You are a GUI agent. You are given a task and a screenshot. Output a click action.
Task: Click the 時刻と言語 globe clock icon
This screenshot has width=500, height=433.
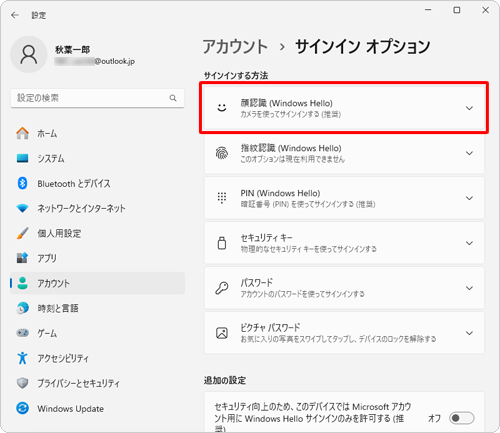coord(22,308)
